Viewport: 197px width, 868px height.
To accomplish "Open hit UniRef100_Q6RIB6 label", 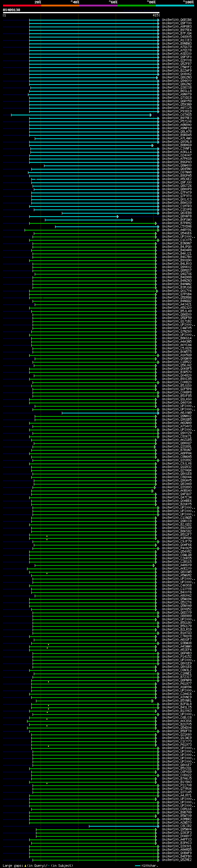I will coord(177,20).
